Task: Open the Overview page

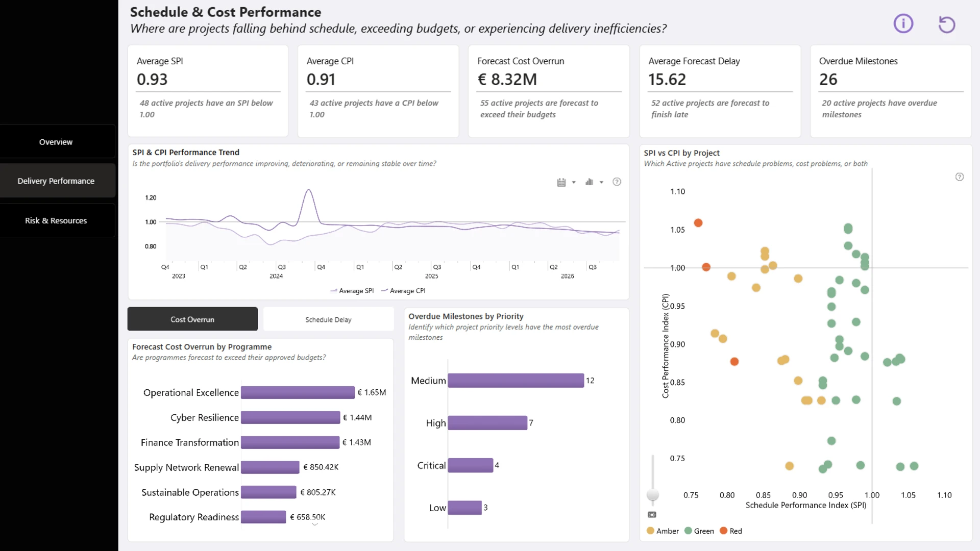Action: [x=56, y=142]
